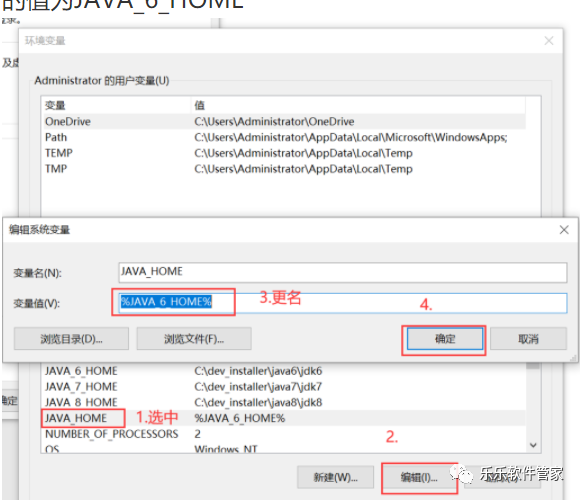The width and height of the screenshot is (582, 500).
Task: Focus the 变量名(N) input field
Action: pyautogui.click(x=343, y=272)
